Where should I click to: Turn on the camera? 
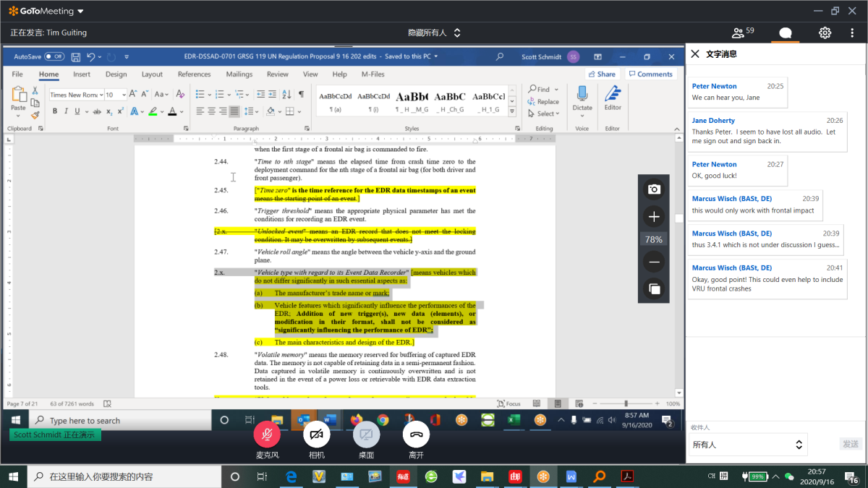(x=316, y=435)
